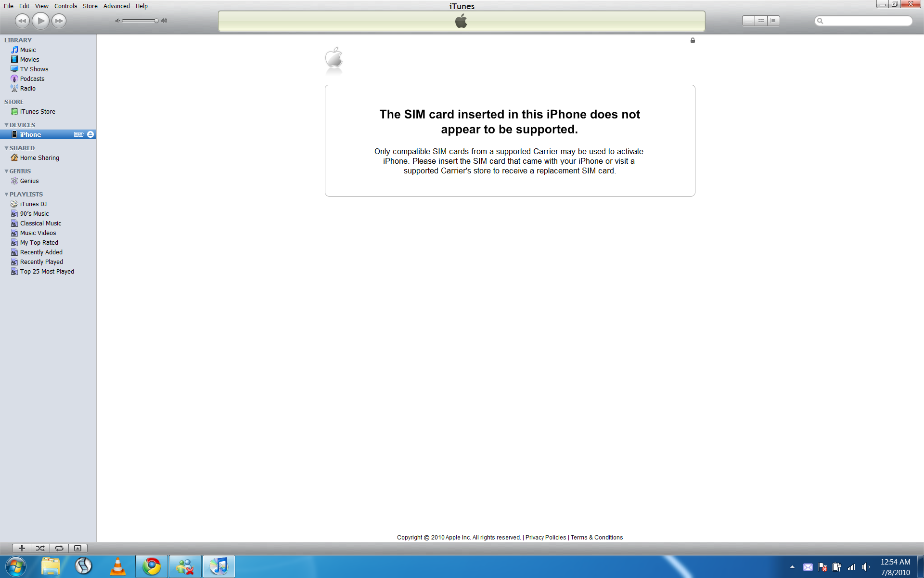The width and height of the screenshot is (924, 578).
Task: Select Radio in the library
Action: (48, 88)
